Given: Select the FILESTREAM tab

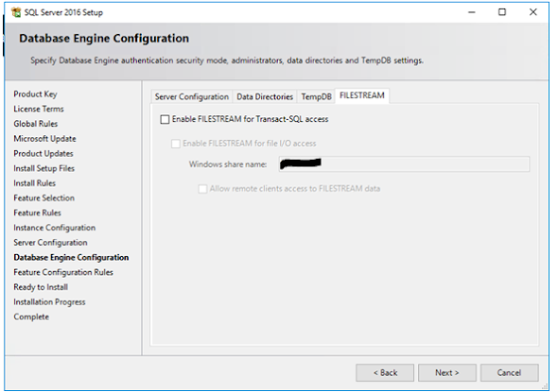Looking at the screenshot, I should tap(362, 95).
